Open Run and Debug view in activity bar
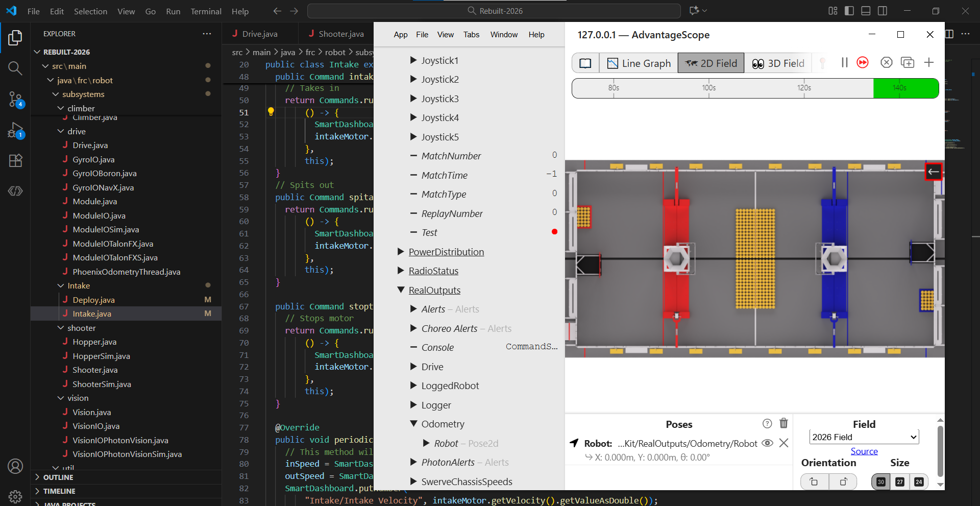Viewport: 980px width, 506px height. click(x=15, y=131)
